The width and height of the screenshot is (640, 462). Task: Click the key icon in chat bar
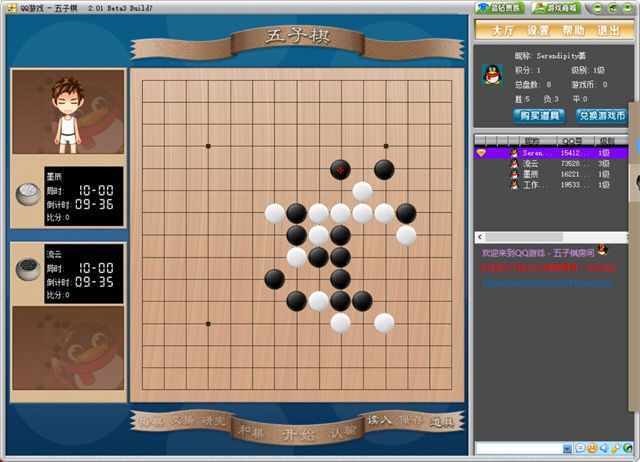coord(615,448)
